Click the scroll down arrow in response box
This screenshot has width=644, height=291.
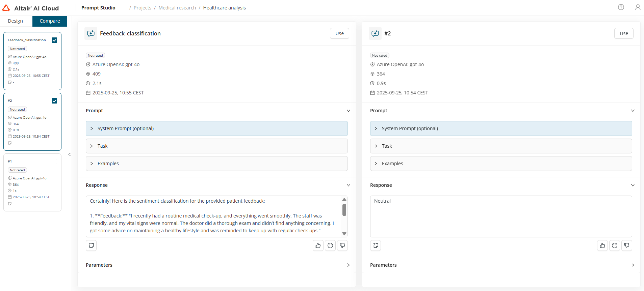[344, 233]
